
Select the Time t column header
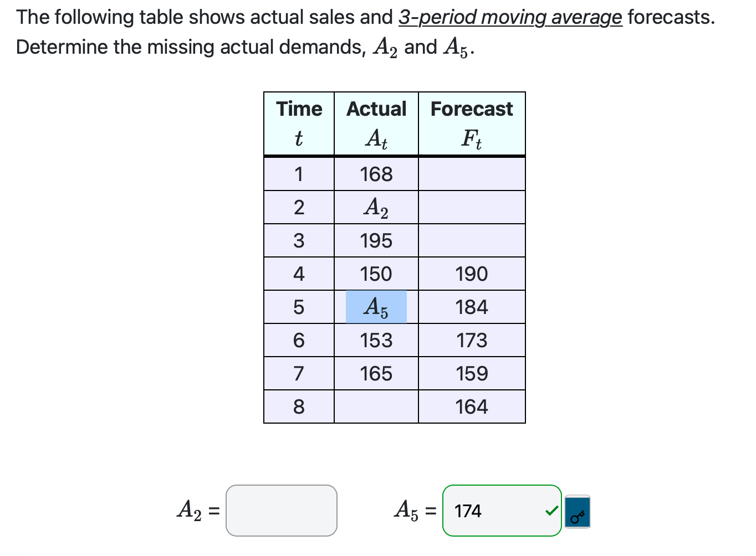pos(299,123)
